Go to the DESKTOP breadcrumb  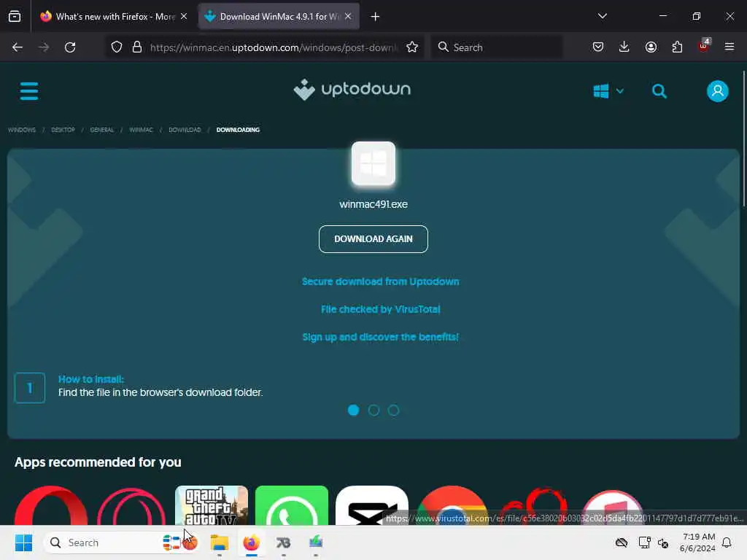click(x=63, y=130)
